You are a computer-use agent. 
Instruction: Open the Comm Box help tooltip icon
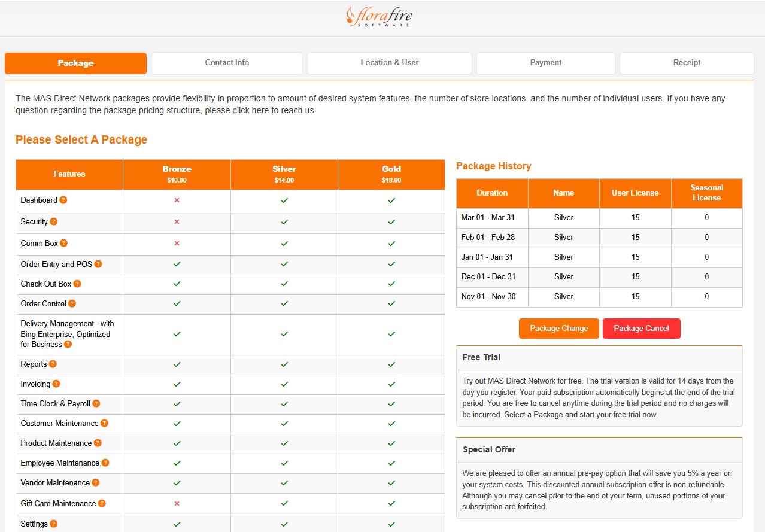pyautogui.click(x=64, y=243)
